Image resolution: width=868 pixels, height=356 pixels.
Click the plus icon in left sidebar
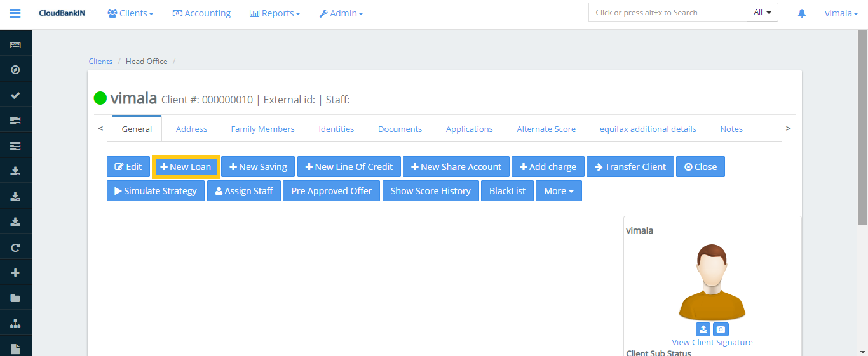[x=15, y=273]
